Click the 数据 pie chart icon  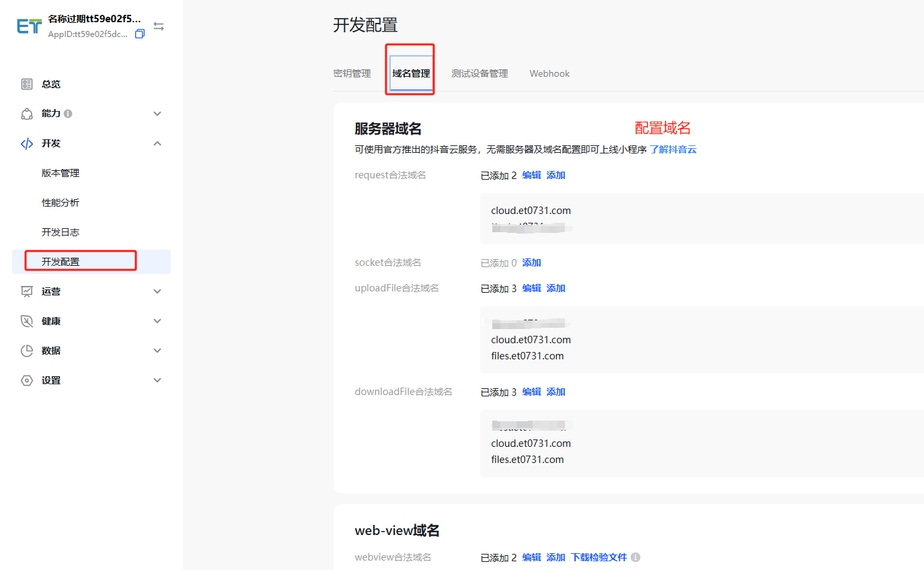pyautogui.click(x=27, y=351)
